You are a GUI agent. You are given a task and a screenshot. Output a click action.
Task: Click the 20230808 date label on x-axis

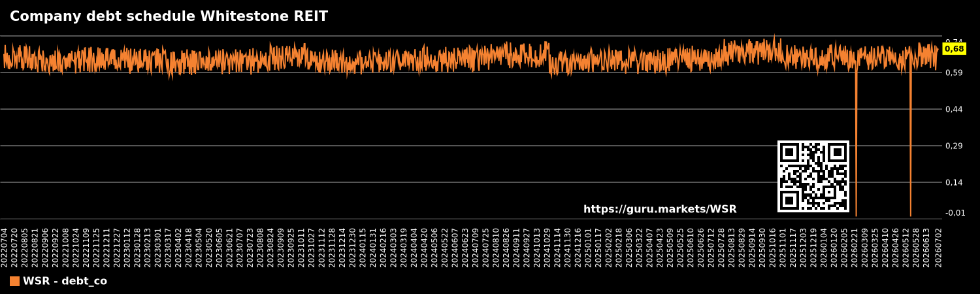click(x=261, y=248)
